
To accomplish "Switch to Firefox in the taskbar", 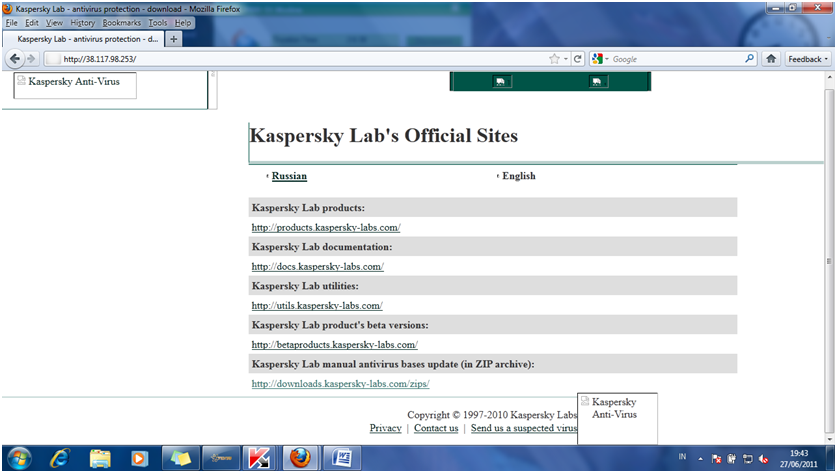I will pos(300,458).
